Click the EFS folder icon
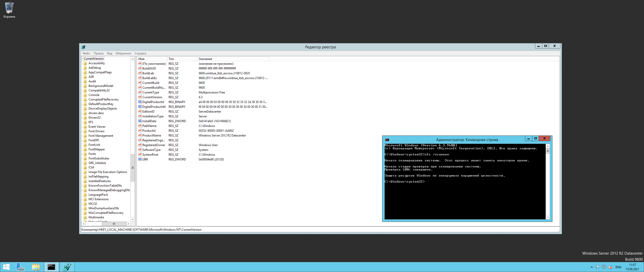The width and height of the screenshot is (644, 272). [x=85, y=122]
